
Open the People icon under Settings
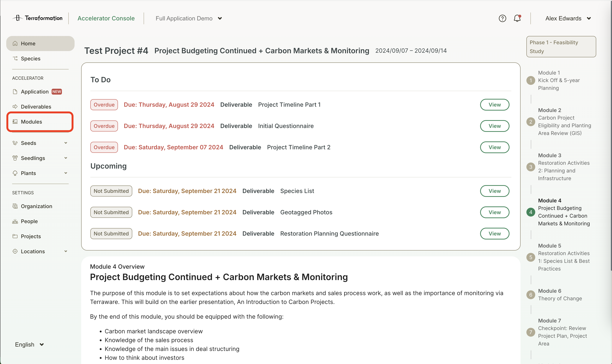coord(15,221)
